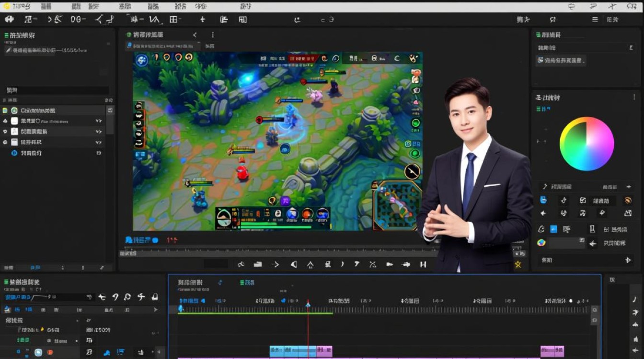Switch to the timeline tab with the green icon
The height and width of the screenshot is (359, 644).
(247, 282)
